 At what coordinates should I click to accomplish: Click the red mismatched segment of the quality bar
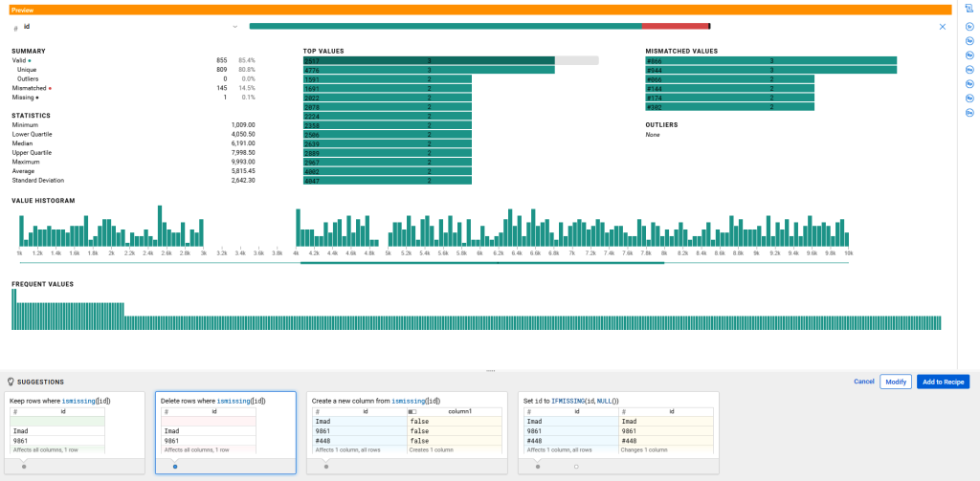click(x=674, y=26)
